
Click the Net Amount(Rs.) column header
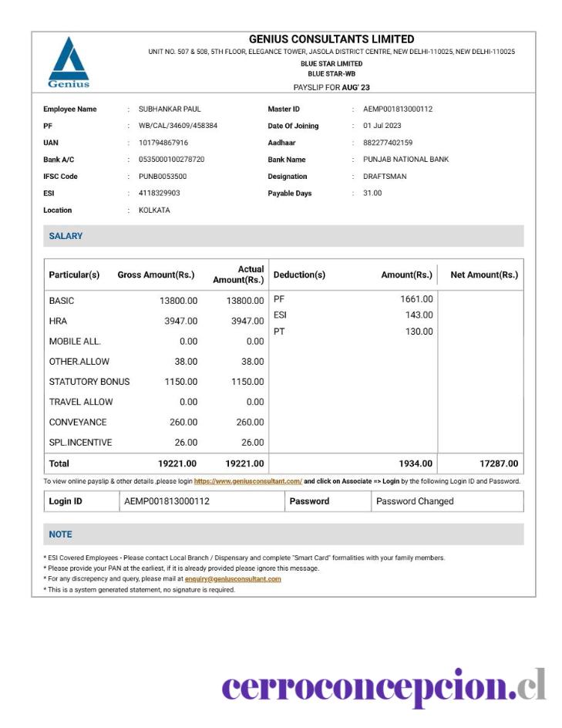484,275
